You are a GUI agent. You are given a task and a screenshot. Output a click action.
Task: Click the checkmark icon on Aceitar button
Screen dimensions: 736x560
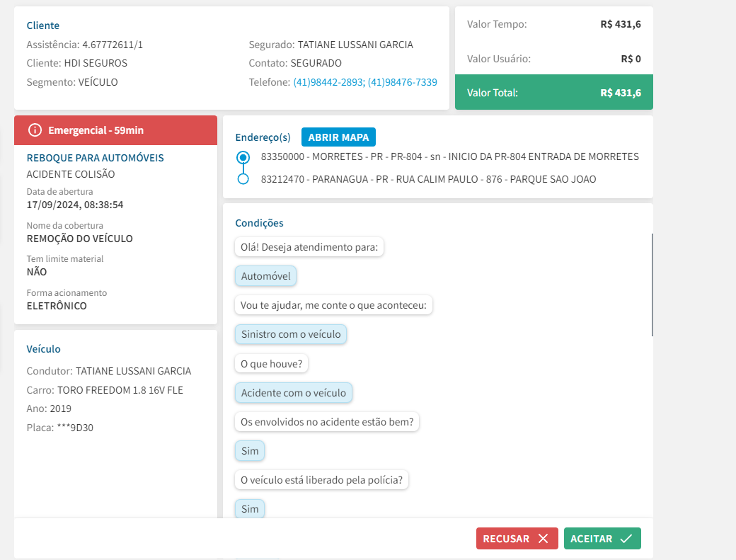click(626, 539)
